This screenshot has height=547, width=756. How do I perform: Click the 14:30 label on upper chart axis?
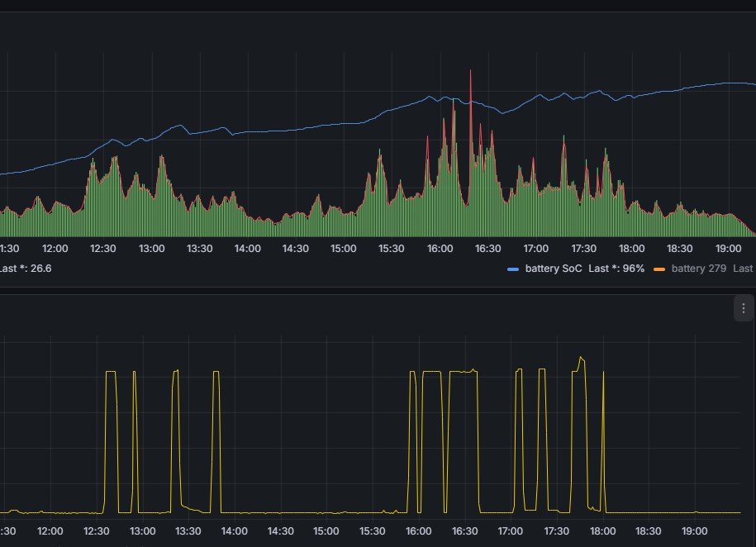[295, 249]
